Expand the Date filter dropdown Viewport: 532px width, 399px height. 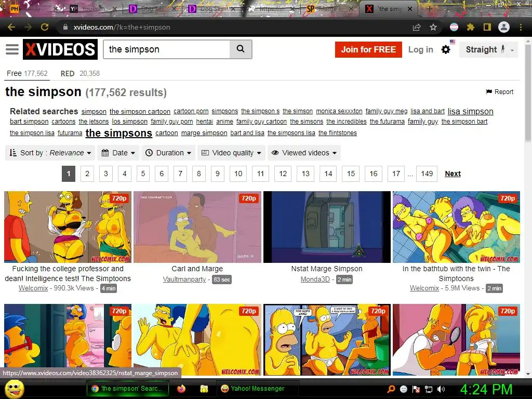pyautogui.click(x=118, y=153)
